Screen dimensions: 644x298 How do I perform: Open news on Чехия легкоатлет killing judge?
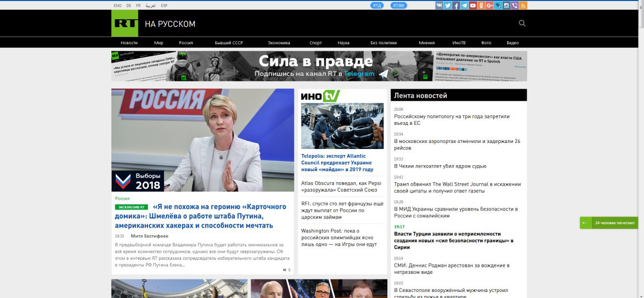click(x=440, y=166)
